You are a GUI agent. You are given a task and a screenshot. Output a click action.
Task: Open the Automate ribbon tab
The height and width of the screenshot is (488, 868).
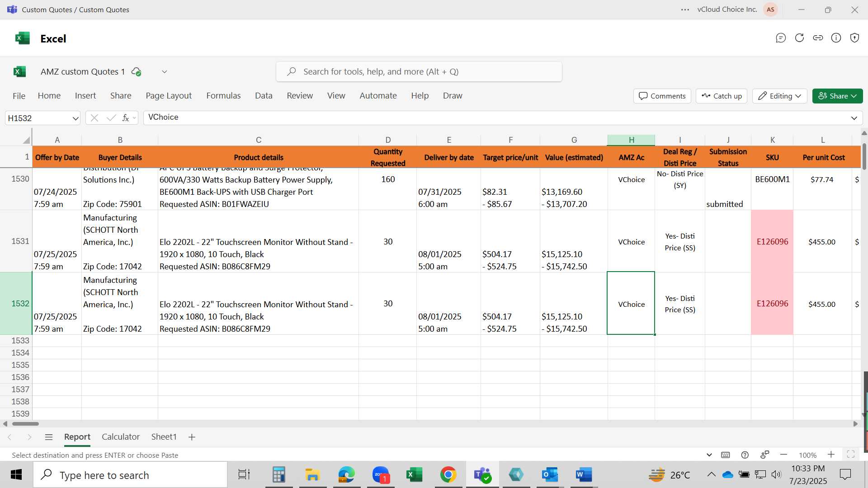378,96
